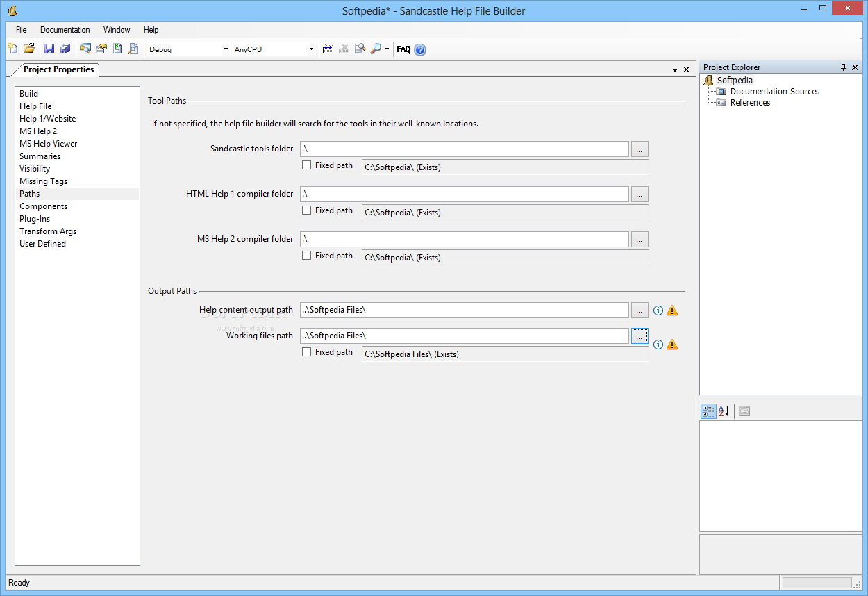Select Components category

[x=77, y=206]
